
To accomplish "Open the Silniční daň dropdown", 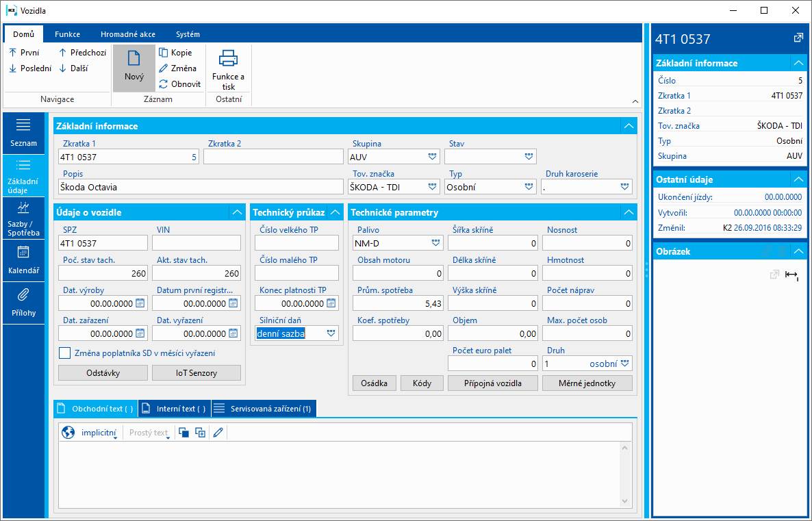I will tap(331, 333).
